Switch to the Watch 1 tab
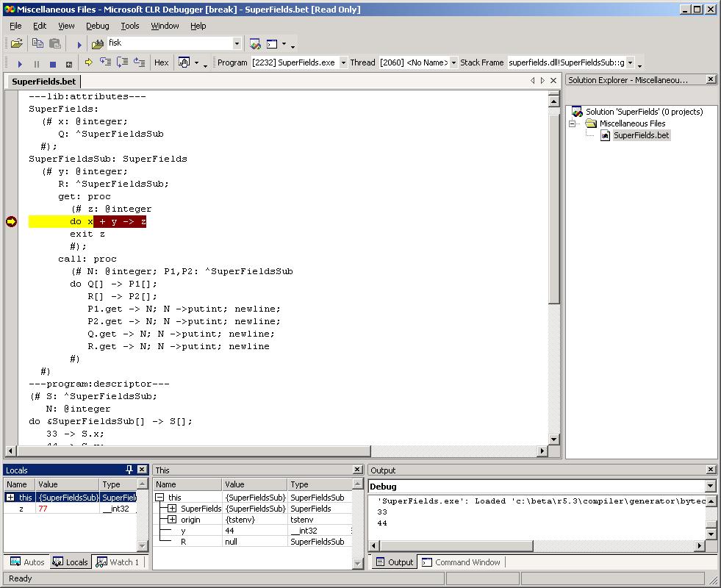This screenshot has height=588, width=721. pos(118,562)
